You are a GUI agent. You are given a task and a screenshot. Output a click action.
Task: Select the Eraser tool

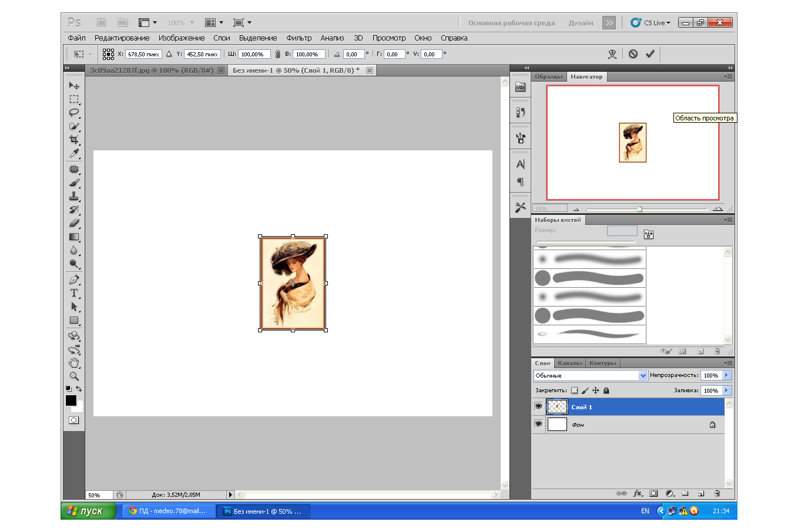[74, 224]
